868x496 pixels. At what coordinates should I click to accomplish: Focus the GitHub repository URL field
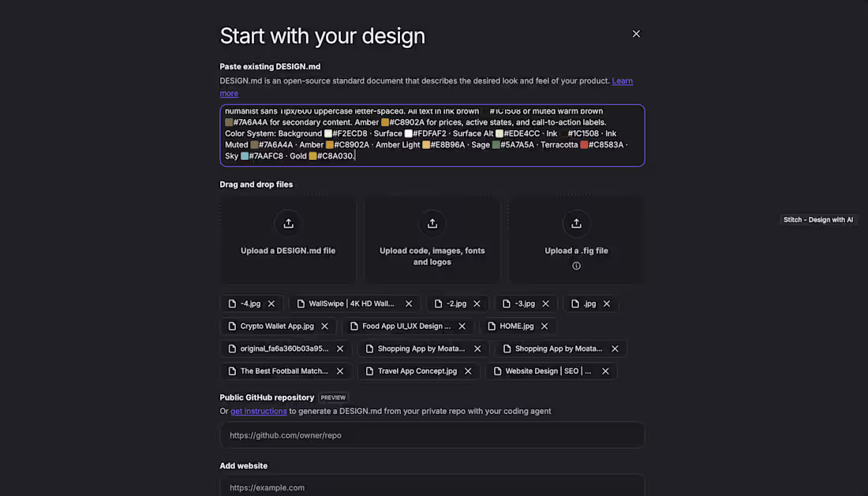point(432,435)
